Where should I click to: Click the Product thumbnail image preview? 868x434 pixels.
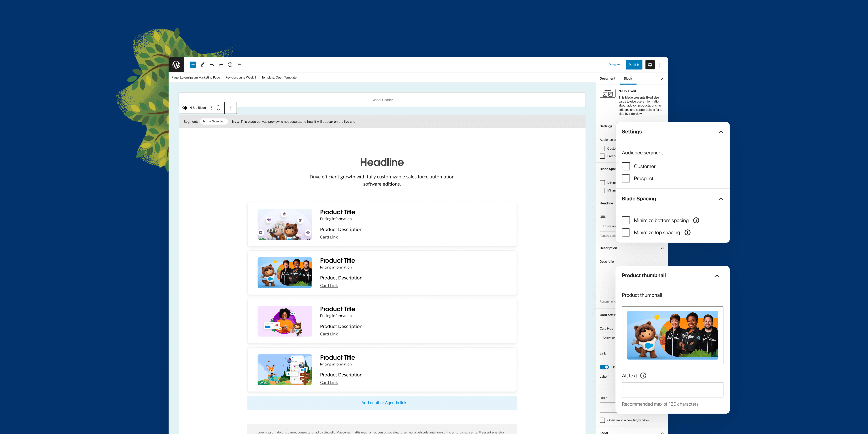click(x=673, y=335)
